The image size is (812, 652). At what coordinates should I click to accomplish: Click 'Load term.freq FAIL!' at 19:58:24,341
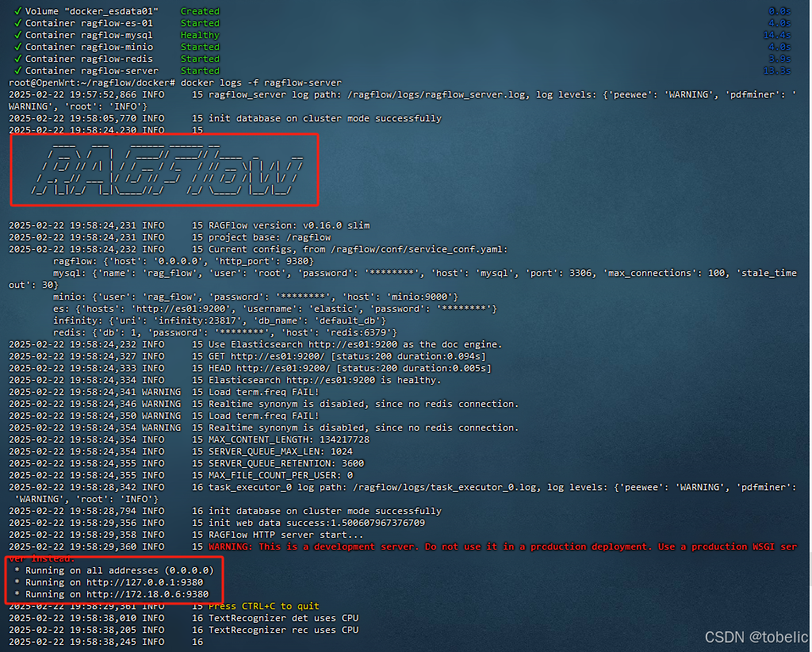[263, 392]
